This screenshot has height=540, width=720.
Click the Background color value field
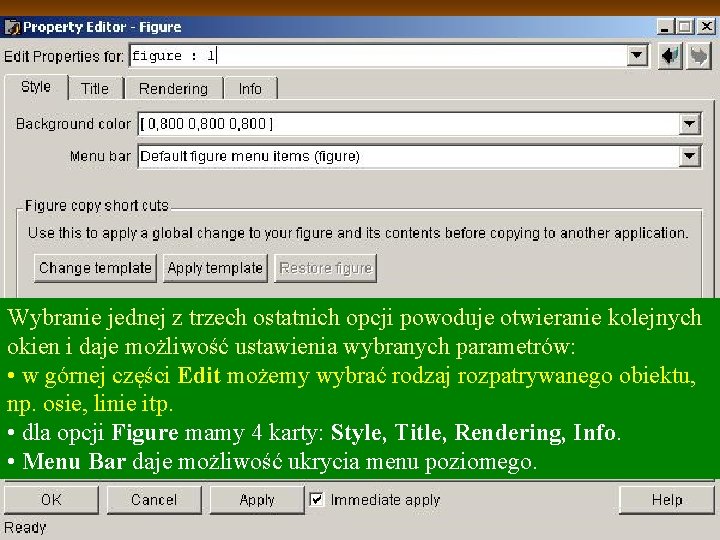(x=408, y=124)
